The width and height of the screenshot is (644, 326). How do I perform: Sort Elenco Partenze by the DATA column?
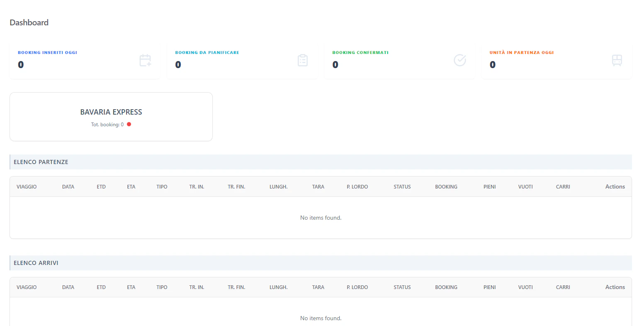tap(68, 186)
